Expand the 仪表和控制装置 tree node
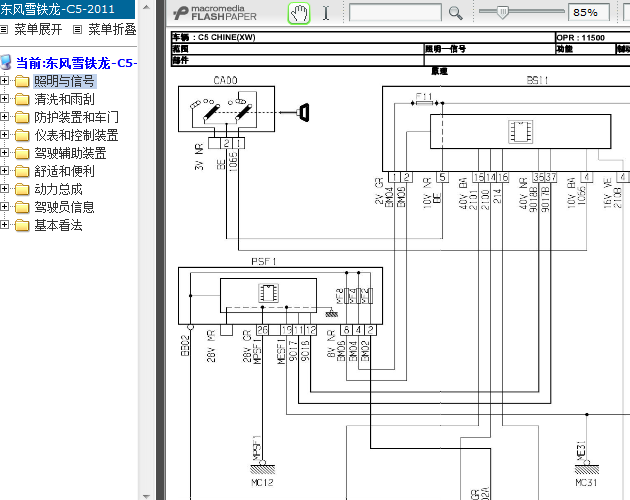 4,135
